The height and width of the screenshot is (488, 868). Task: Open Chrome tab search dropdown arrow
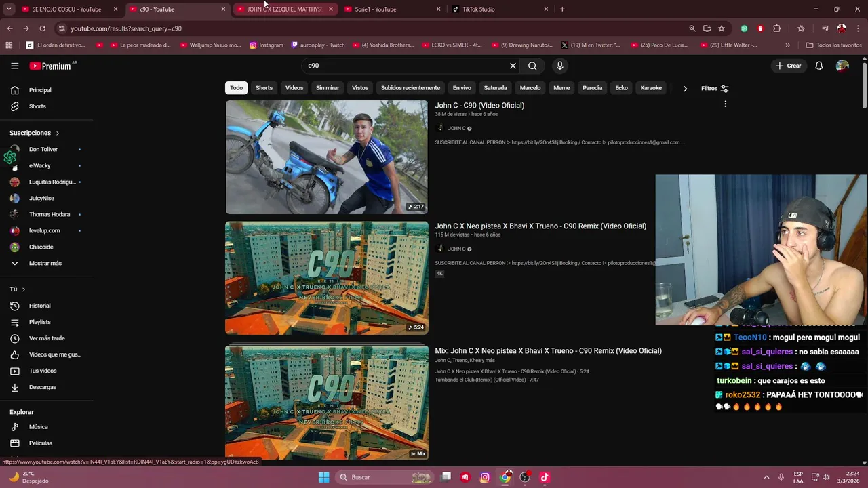pyautogui.click(x=9, y=9)
